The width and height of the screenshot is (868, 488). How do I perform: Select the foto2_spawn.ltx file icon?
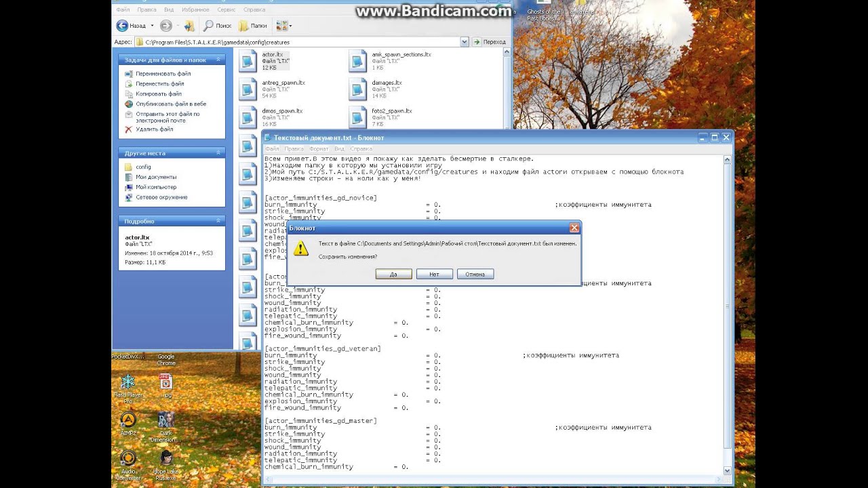(358, 117)
